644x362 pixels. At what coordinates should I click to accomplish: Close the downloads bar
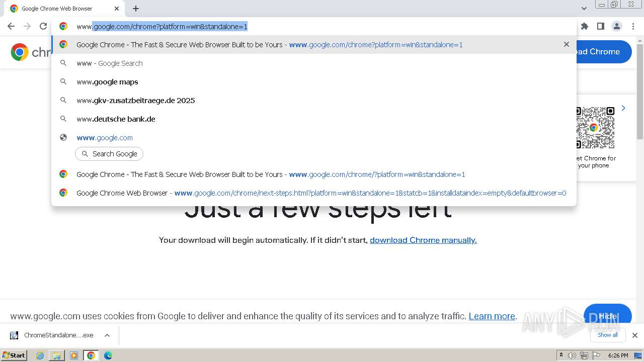click(635, 335)
